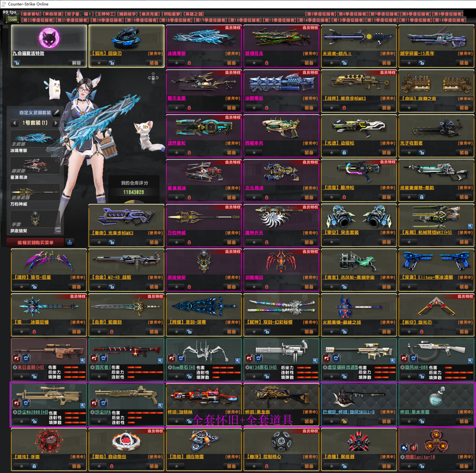Click the blue paint icon on 虚空破碎改进型 card
Screen dimensions: 476x473
pos(336,358)
